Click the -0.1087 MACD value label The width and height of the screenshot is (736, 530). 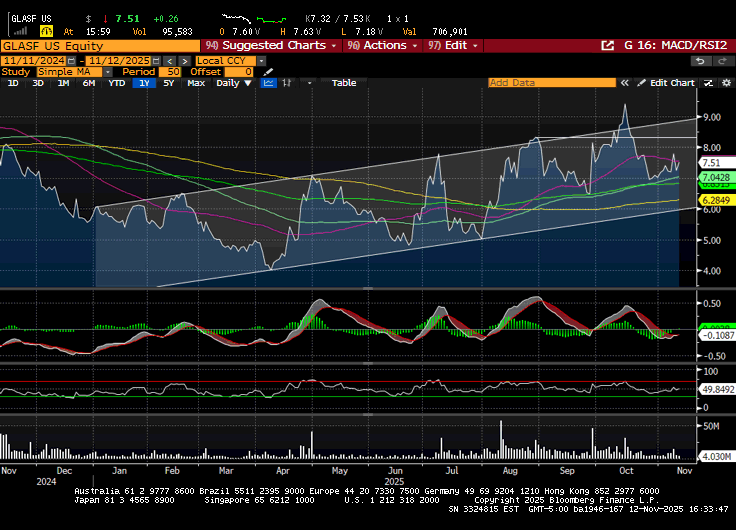[x=717, y=335]
